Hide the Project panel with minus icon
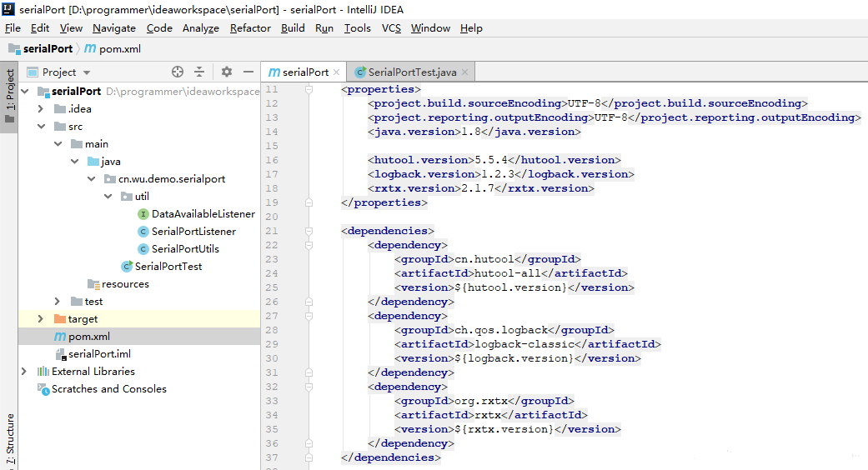 point(248,72)
